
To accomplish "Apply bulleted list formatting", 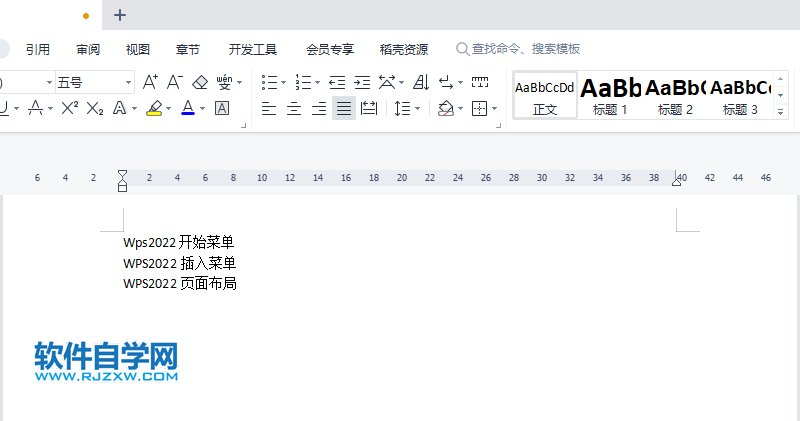I will click(269, 82).
